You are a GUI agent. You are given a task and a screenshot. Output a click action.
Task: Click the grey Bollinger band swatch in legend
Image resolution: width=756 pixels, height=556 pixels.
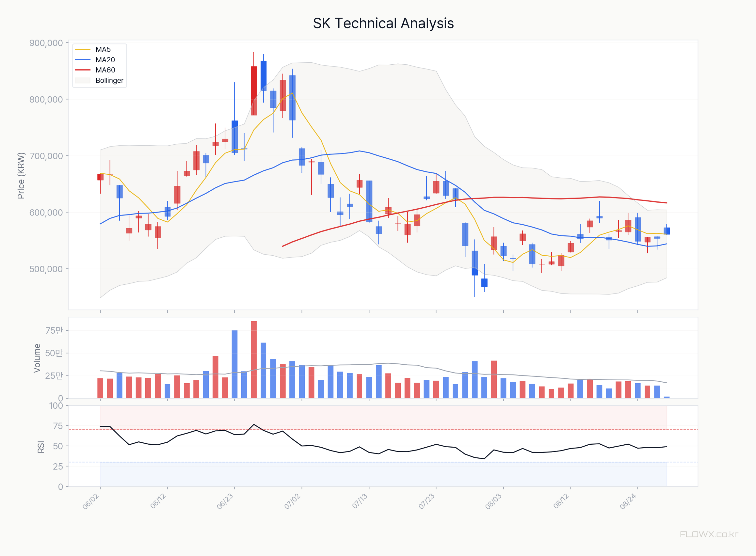pos(83,80)
